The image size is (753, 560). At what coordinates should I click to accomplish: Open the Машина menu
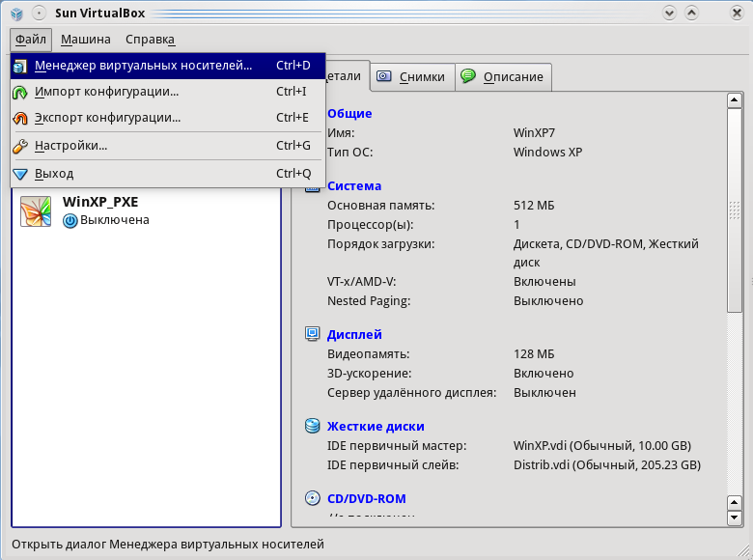pyautogui.click(x=86, y=40)
